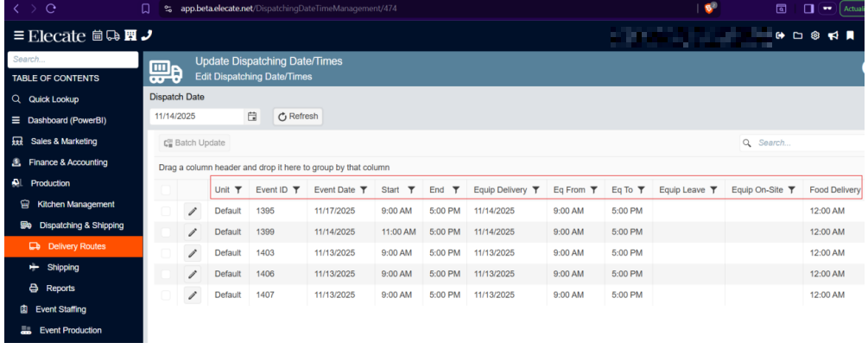Click the delivery truck icon in header
Viewport: 868px width, 349px height.
click(112, 35)
